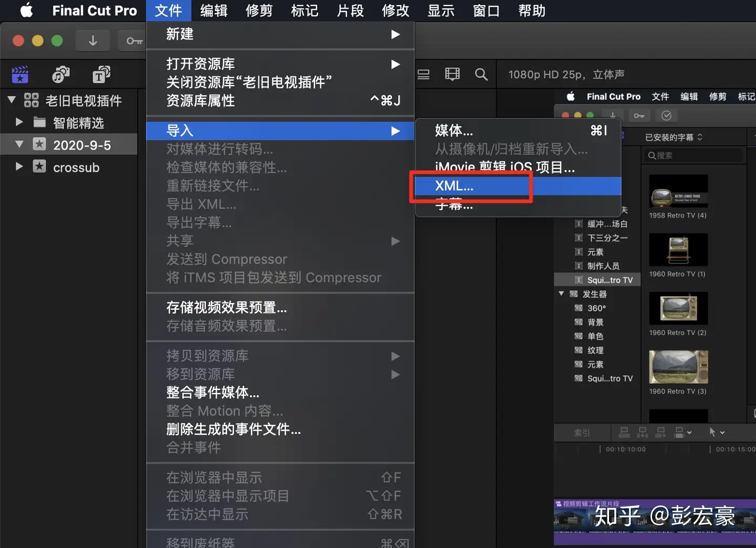This screenshot has width=756, height=548.
Task: Choose 新建 from the file menu
Action: click(280, 34)
